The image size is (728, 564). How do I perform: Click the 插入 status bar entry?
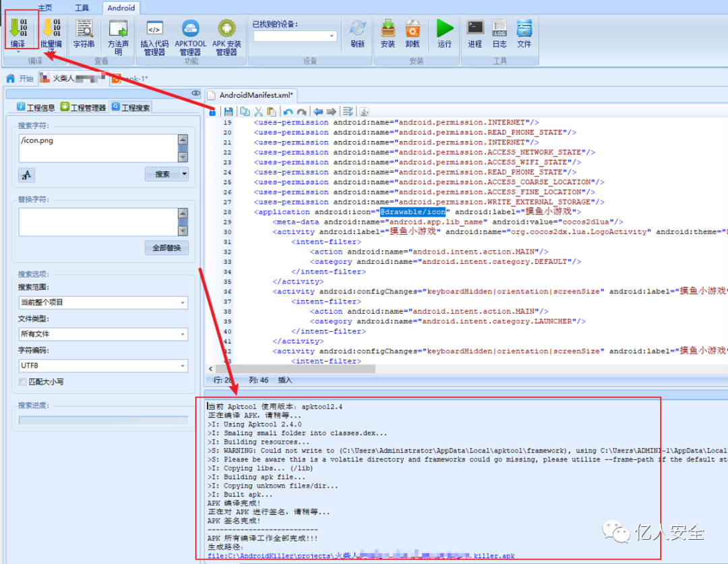click(x=285, y=380)
